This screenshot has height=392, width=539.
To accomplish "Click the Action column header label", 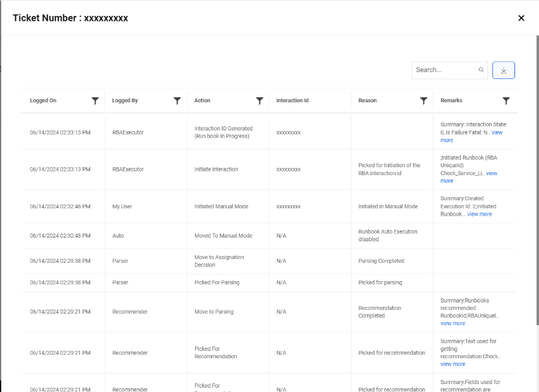I will click(202, 100).
